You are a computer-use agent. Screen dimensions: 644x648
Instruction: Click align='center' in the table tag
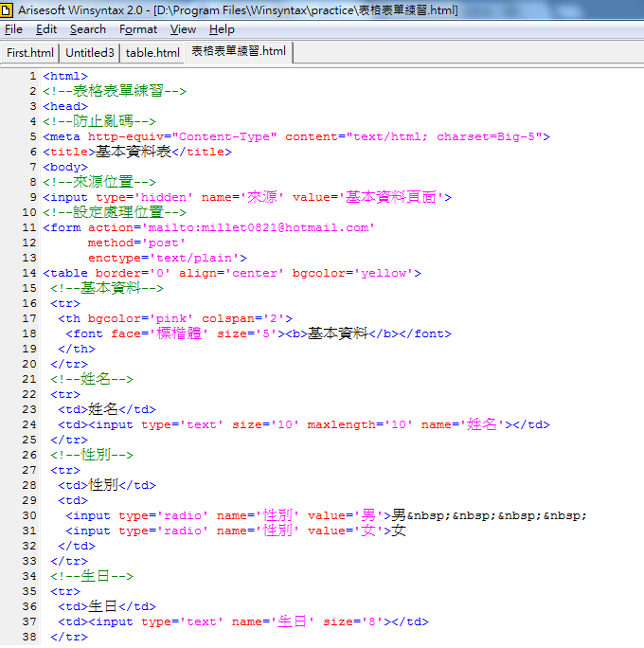coord(232,273)
